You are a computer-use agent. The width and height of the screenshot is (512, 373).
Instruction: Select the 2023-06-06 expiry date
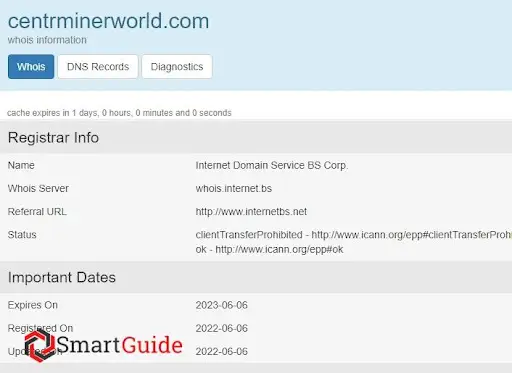pos(222,305)
